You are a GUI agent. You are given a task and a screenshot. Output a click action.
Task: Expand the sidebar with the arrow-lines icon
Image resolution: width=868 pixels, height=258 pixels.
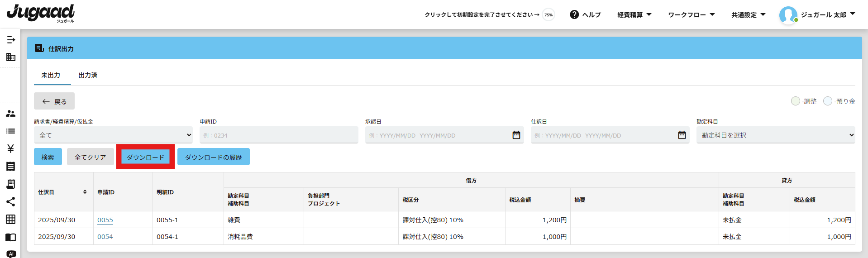click(11, 40)
